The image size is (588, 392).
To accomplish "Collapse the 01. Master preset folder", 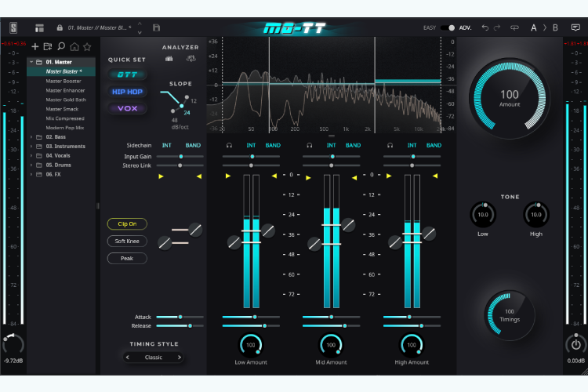I will point(31,62).
